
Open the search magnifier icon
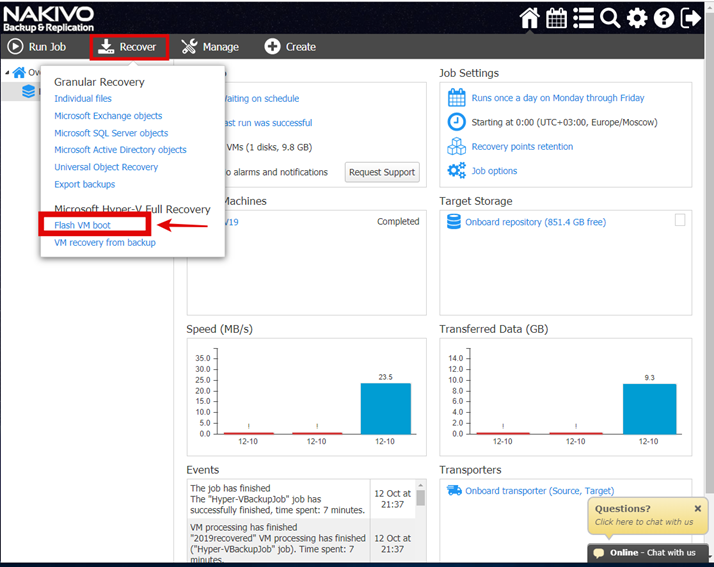pyautogui.click(x=610, y=18)
